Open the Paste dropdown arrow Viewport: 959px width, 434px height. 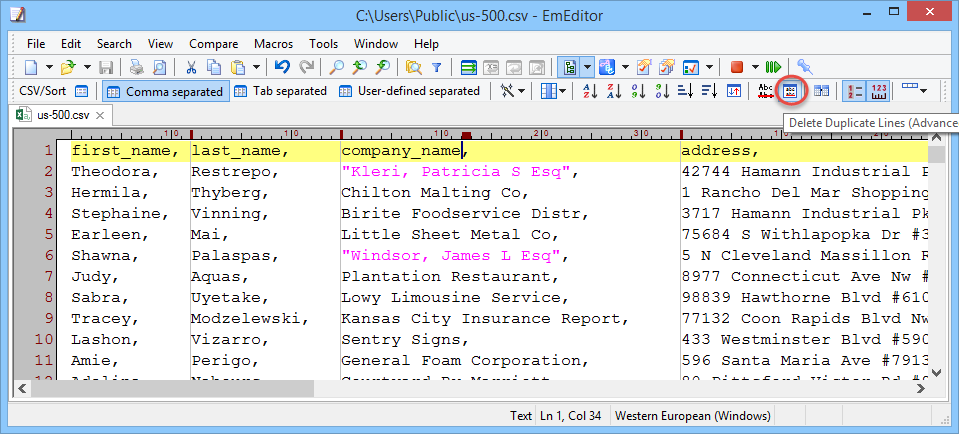tap(256, 67)
